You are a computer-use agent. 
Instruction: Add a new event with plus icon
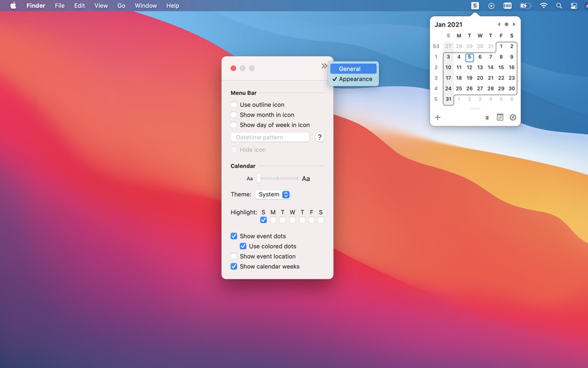coord(438,118)
